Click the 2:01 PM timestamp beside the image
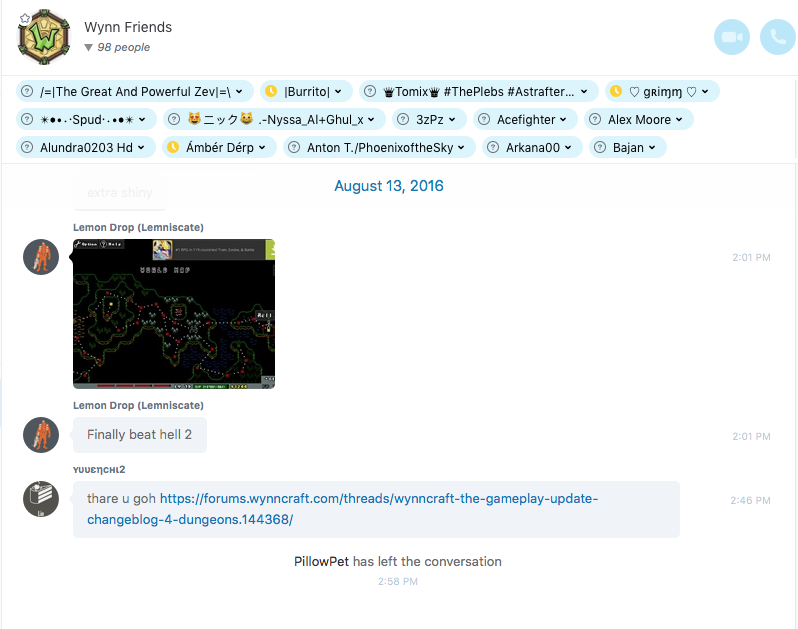 (x=751, y=258)
